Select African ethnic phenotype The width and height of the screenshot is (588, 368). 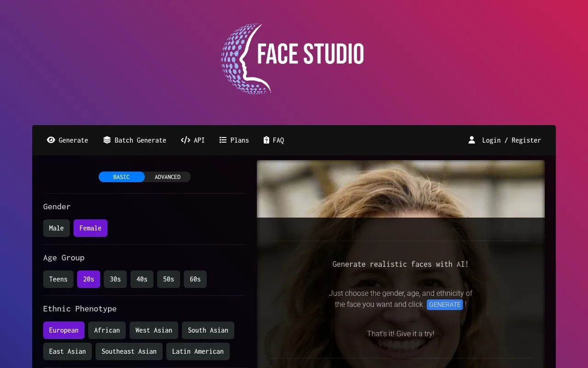click(x=107, y=330)
